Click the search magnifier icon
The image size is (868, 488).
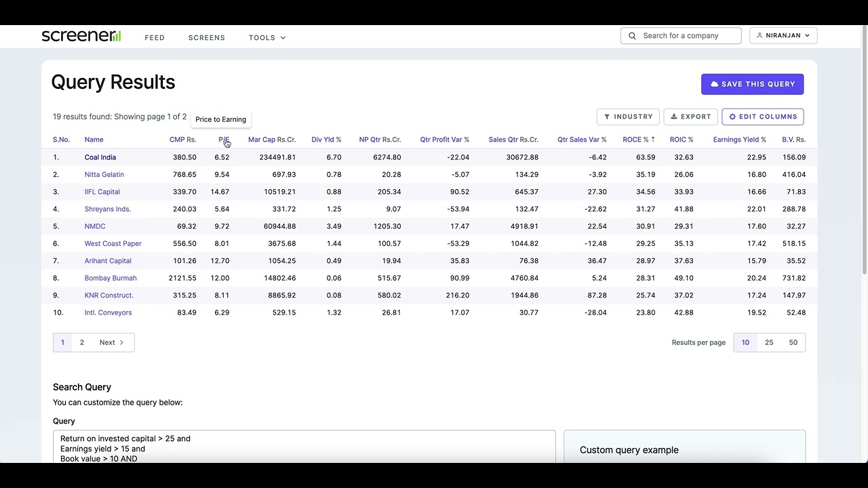tap(633, 36)
